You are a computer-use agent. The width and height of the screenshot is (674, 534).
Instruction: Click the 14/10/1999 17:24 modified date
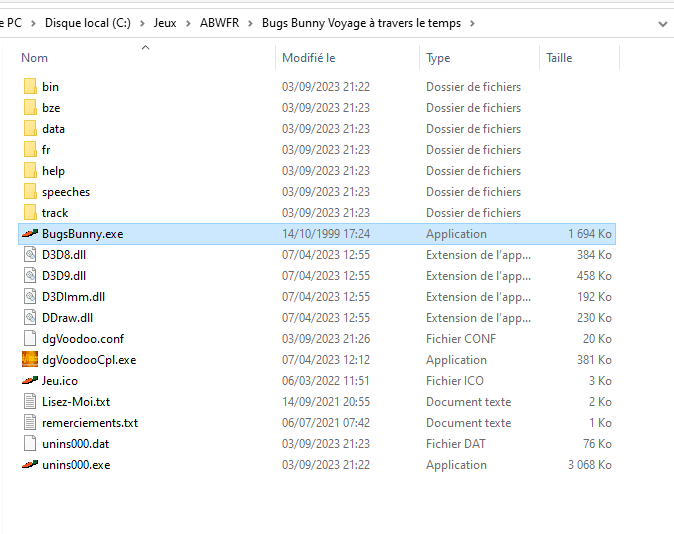coord(326,234)
